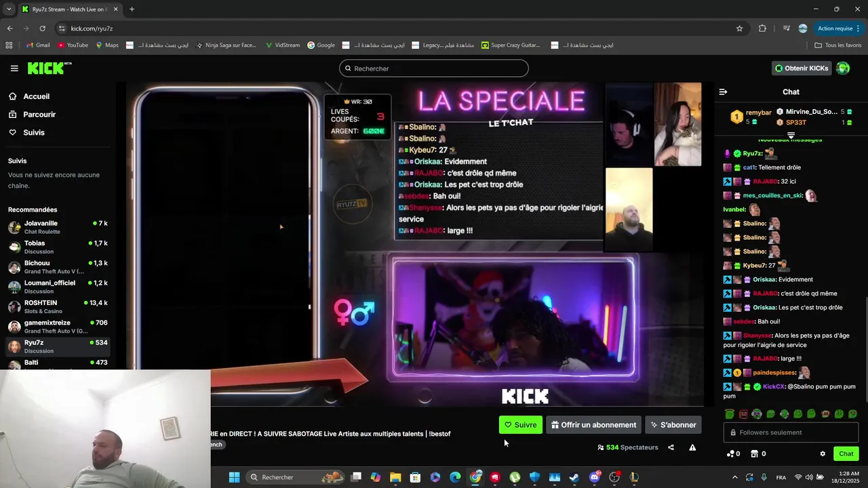Open Discord from taskbar
The image size is (868, 488).
(x=595, y=477)
